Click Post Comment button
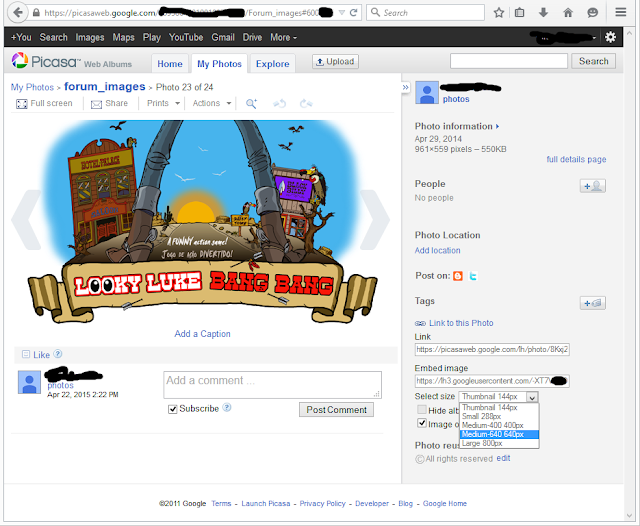This screenshot has height=526, width=640. point(336,410)
